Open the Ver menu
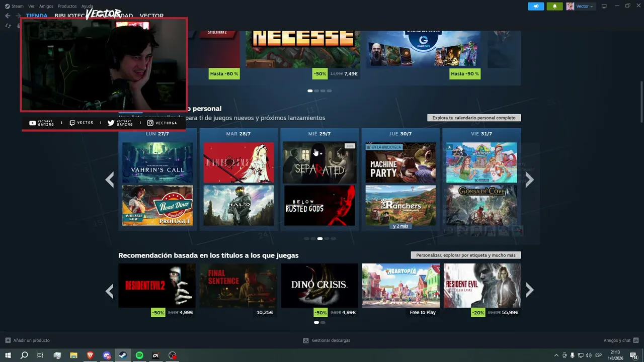Image resolution: width=644 pixels, height=362 pixels. click(x=31, y=6)
